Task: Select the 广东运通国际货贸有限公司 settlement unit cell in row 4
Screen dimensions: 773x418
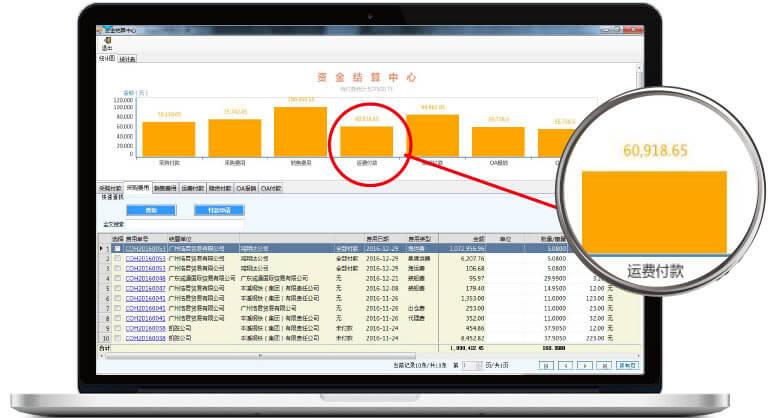Action: pyautogui.click(x=202, y=279)
